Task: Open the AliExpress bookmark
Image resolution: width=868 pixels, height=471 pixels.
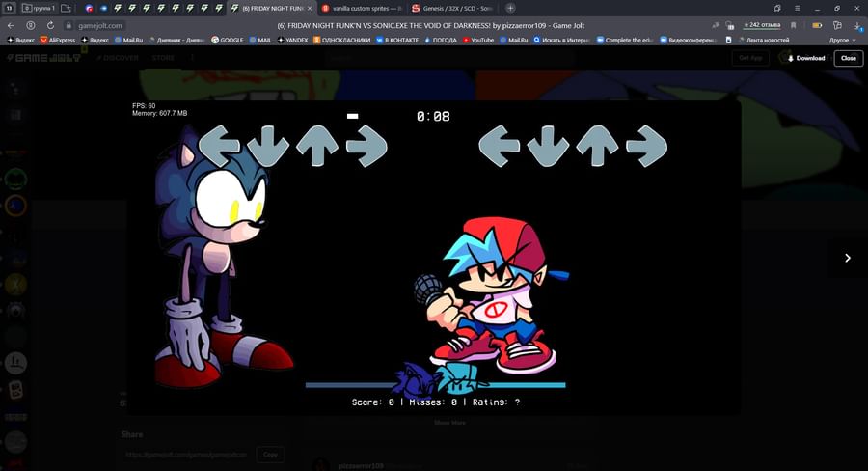Action: click(x=58, y=40)
